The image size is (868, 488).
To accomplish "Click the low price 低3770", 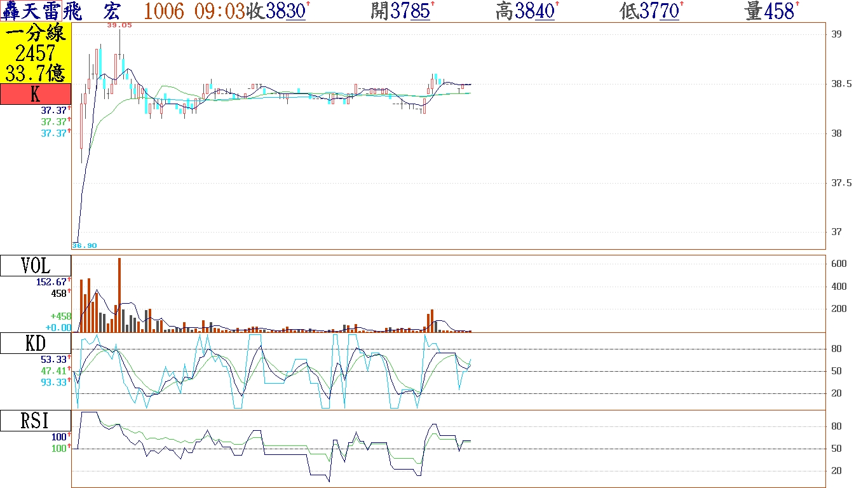I will coord(650,11).
